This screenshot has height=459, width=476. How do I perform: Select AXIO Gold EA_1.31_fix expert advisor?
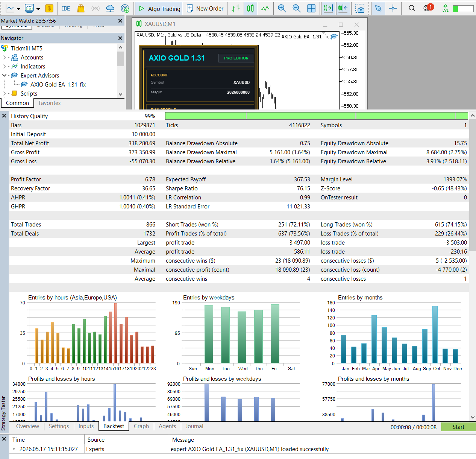58,84
